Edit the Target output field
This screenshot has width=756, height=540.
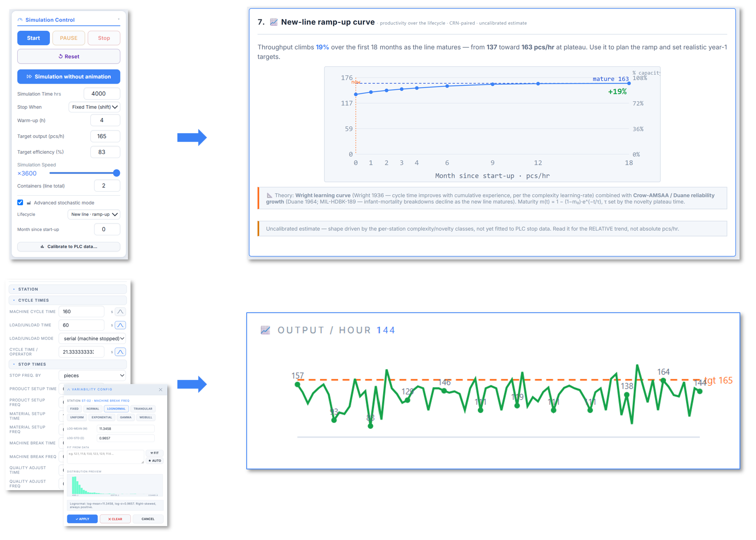click(105, 136)
